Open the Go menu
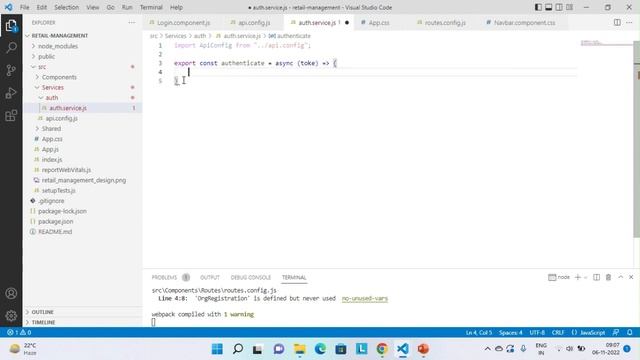 (111, 7)
